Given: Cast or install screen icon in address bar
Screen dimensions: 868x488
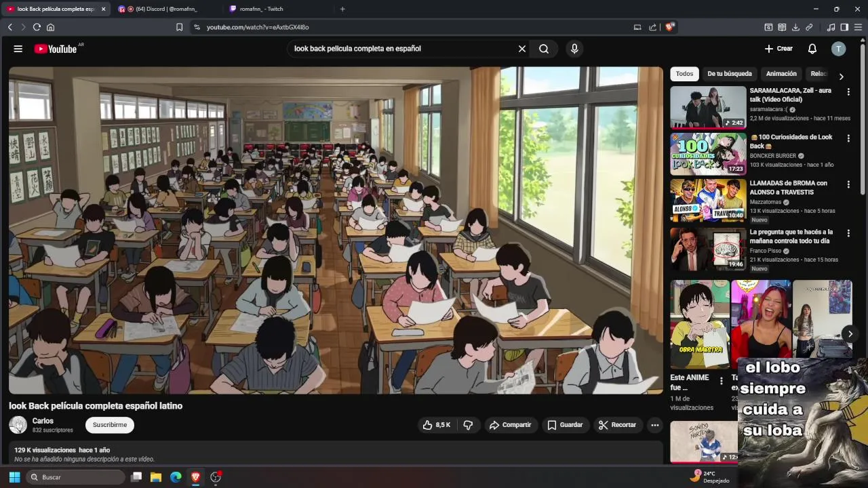Looking at the screenshot, I should 637,27.
